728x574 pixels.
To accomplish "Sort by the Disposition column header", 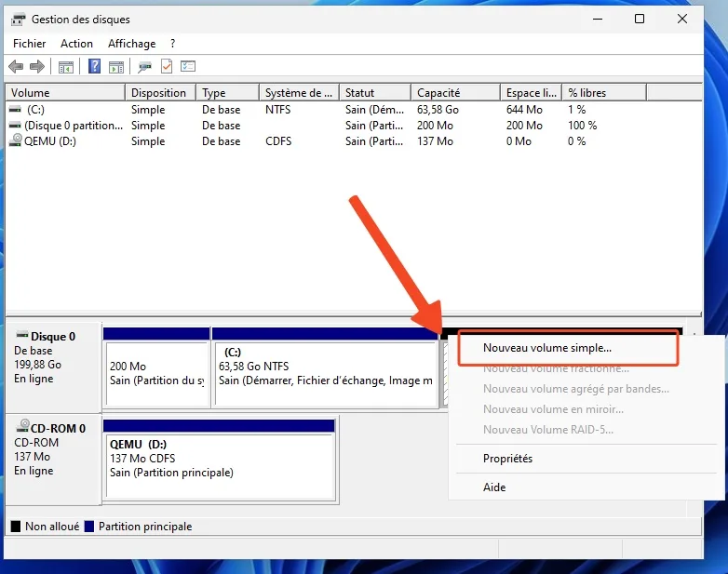I will 161,93.
